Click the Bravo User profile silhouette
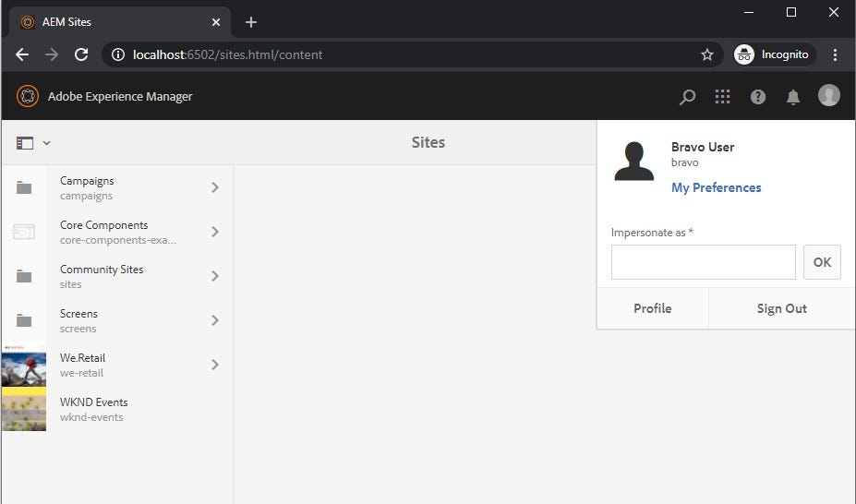The height and width of the screenshot is (504, 856). [x=633, y=161]
